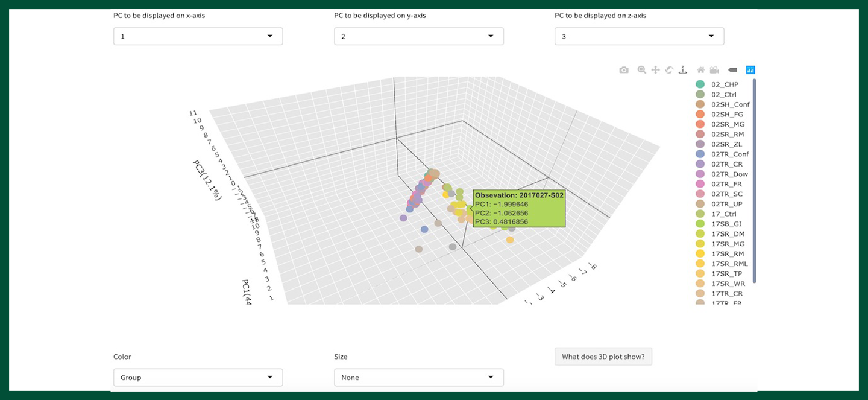868x400 pixels.
Task: Click 'PC to be displayed on z-axis' label
Action: tap(600, 16)
